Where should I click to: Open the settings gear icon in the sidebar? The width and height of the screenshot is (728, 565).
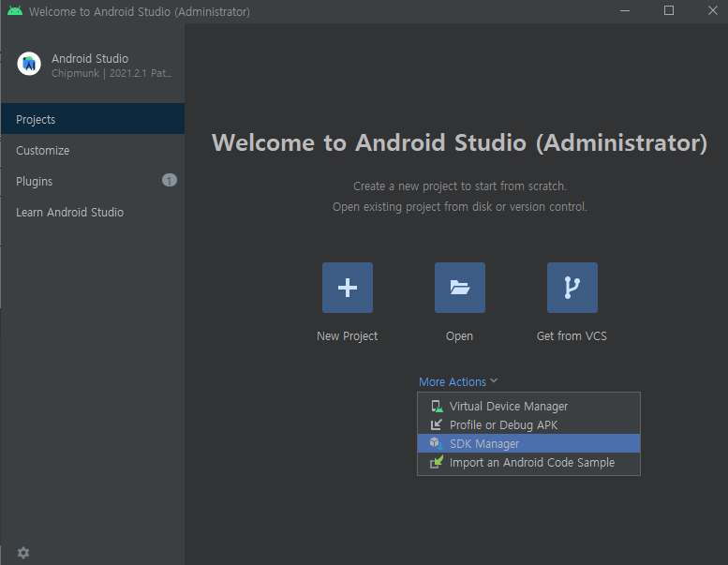tap(23, 553)
